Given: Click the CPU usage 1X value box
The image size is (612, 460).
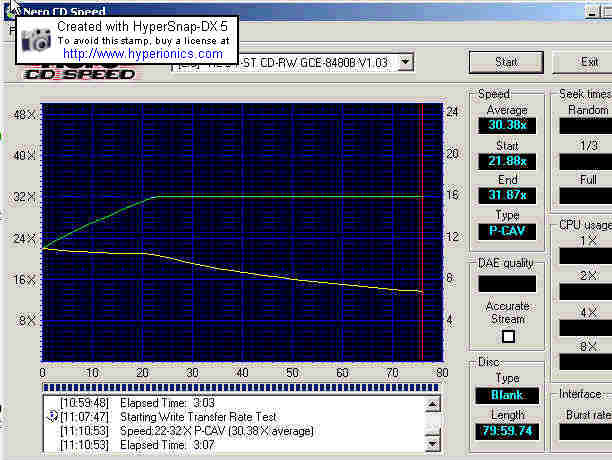Looking at the screenshot, I should coord(585,256).
